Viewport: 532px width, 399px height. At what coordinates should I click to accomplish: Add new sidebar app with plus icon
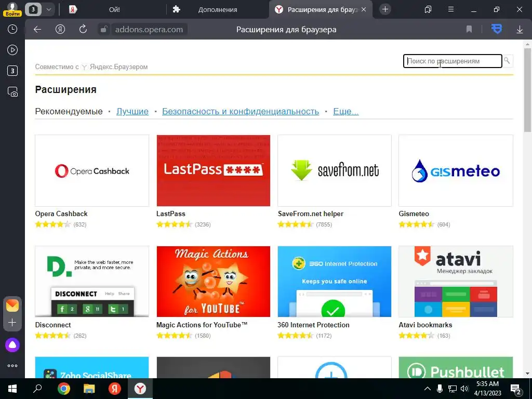(x=12, y=322)
